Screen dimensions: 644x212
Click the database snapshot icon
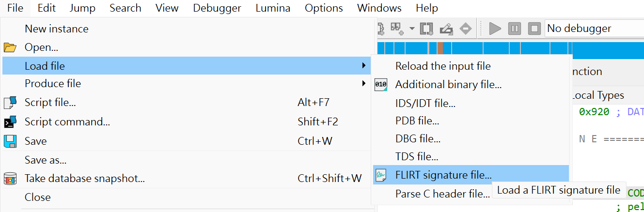(x=10, y=179)
